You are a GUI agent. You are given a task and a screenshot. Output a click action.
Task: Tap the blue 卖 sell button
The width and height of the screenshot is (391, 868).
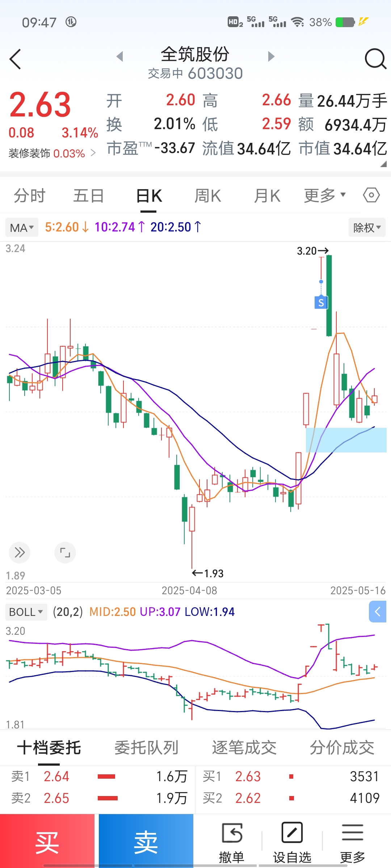[146, 841]
